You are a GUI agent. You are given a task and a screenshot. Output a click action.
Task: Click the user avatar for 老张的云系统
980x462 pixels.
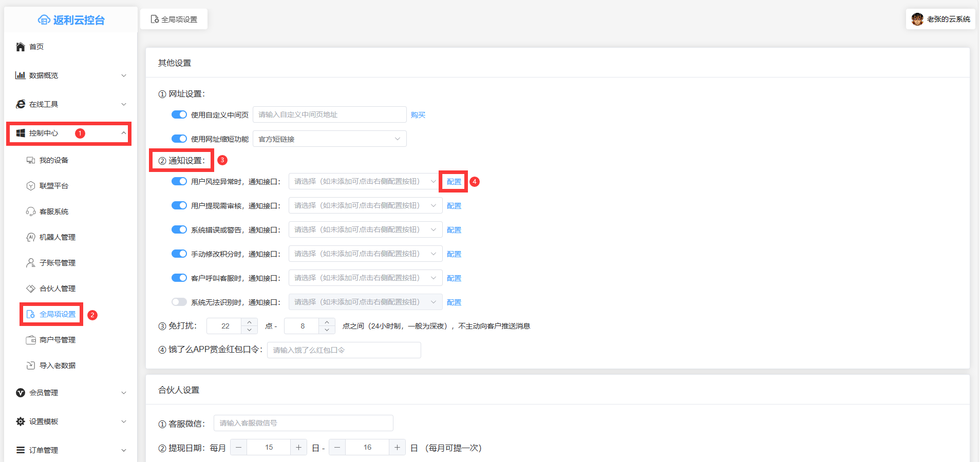917,19
